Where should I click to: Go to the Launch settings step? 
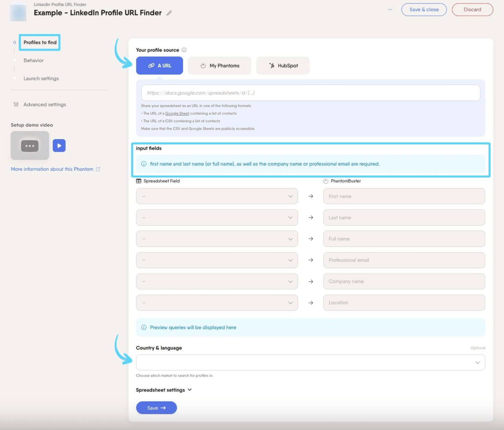(x=41, y=79)
